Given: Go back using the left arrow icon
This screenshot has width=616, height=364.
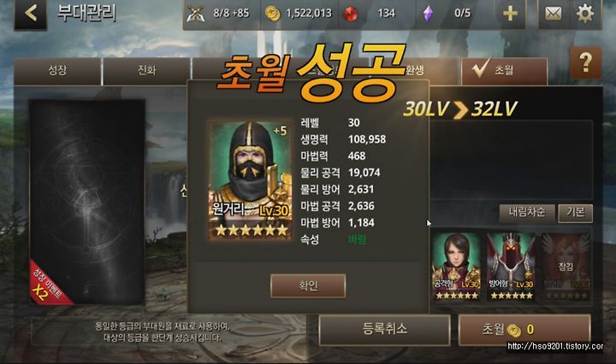Looking at the screenshot, I should [30, 15].
